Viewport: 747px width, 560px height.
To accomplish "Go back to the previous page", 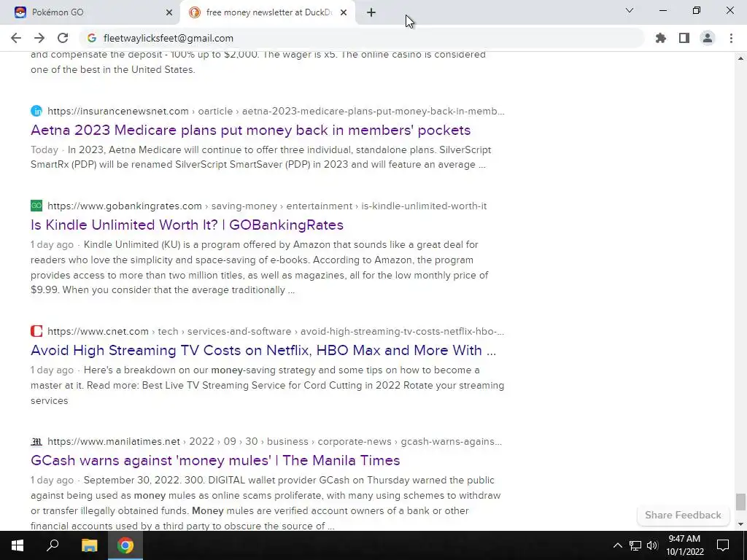I will [16, 38].
